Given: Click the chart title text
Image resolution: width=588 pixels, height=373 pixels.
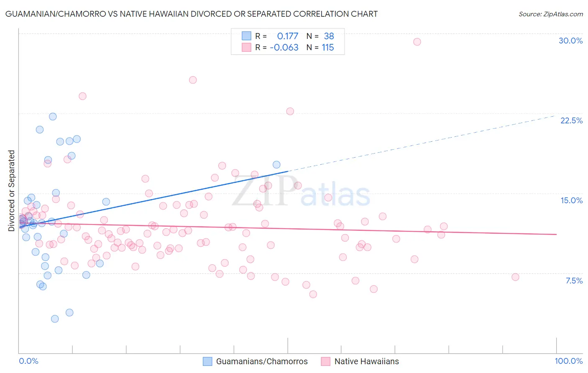Looking at the screenshot, I should click(192, 14).
